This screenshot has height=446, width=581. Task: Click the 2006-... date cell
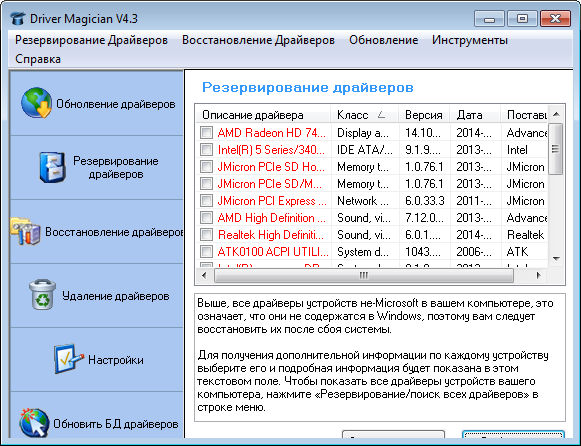(474, 252)
